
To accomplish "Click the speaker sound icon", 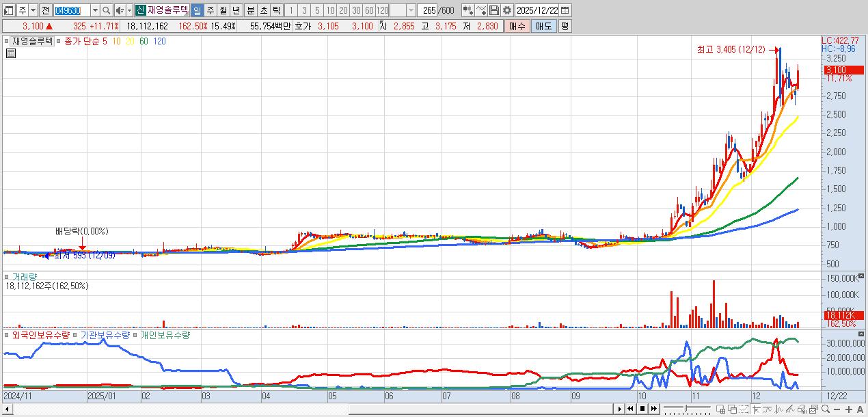I will tap(120, 10).
